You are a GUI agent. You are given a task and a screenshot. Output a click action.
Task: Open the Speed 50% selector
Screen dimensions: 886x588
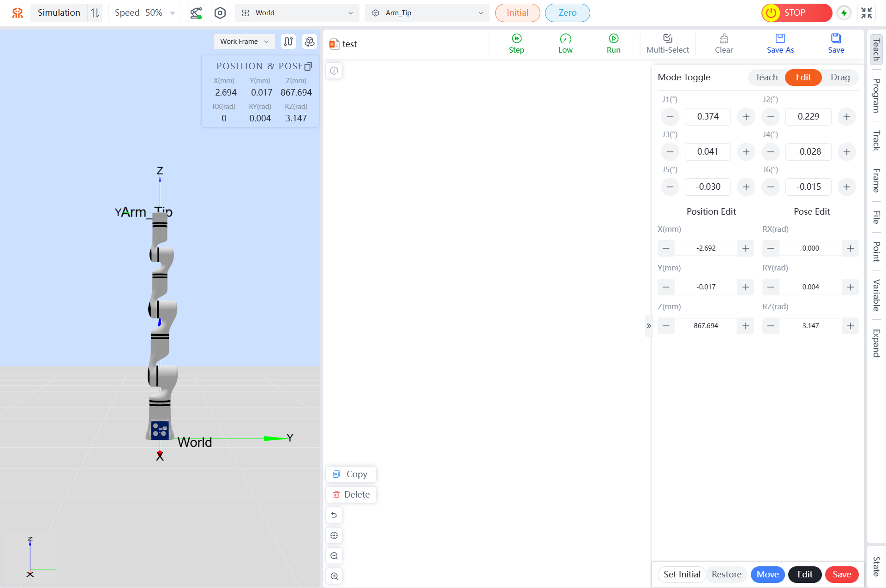coord(144,13)
